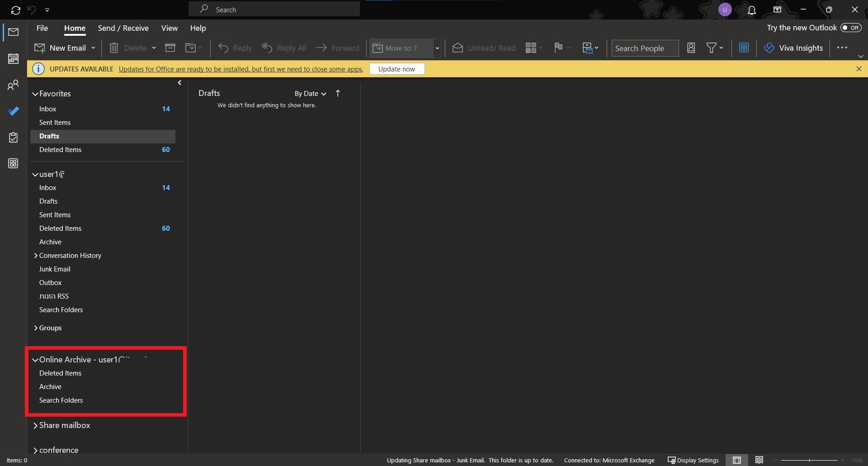Click the Forward button
The image size is (868, 466).
tap(338, 48)
